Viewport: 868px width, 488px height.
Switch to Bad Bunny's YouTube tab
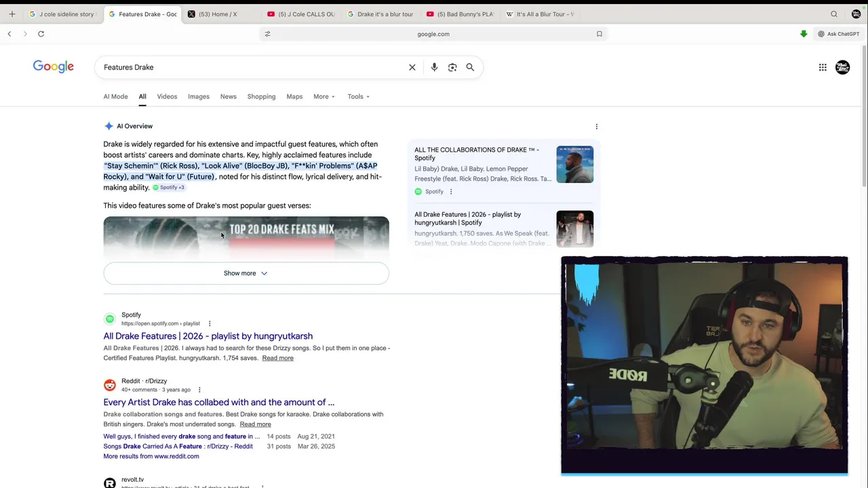[x=460, y=14]
